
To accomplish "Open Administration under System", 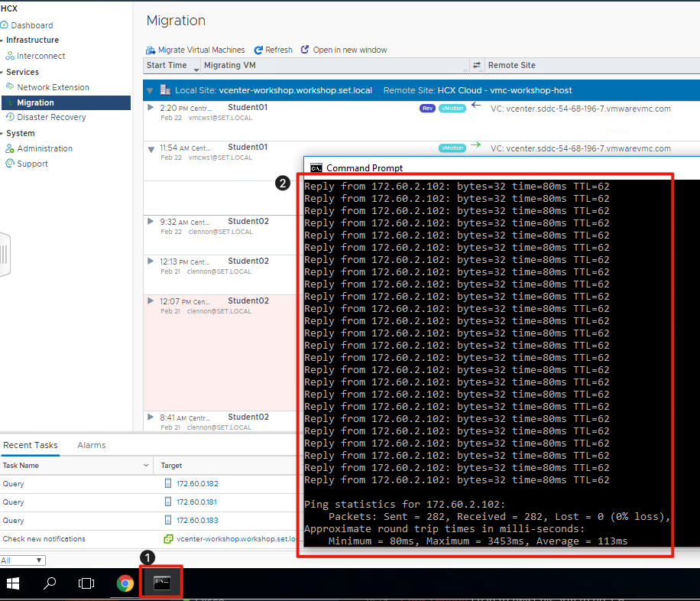I will click(44, 148).
